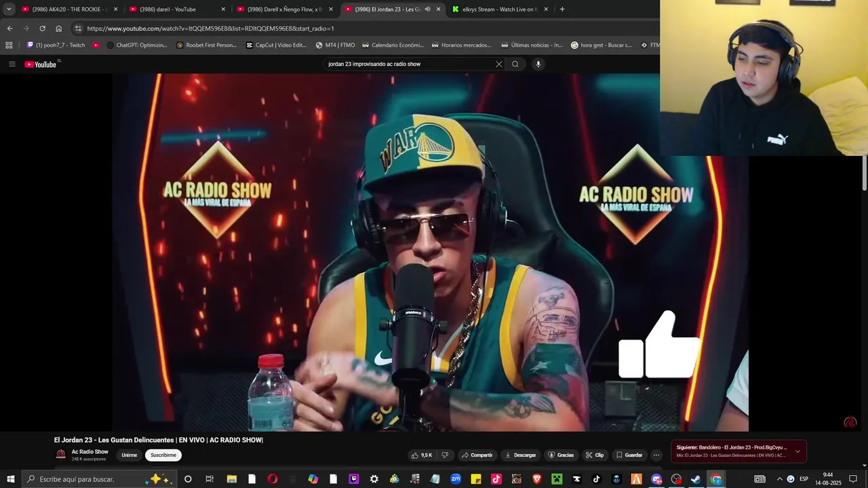The image size is (868, 488).
Task: Clear the YouTube search box text
Action: tap(499, 64)
